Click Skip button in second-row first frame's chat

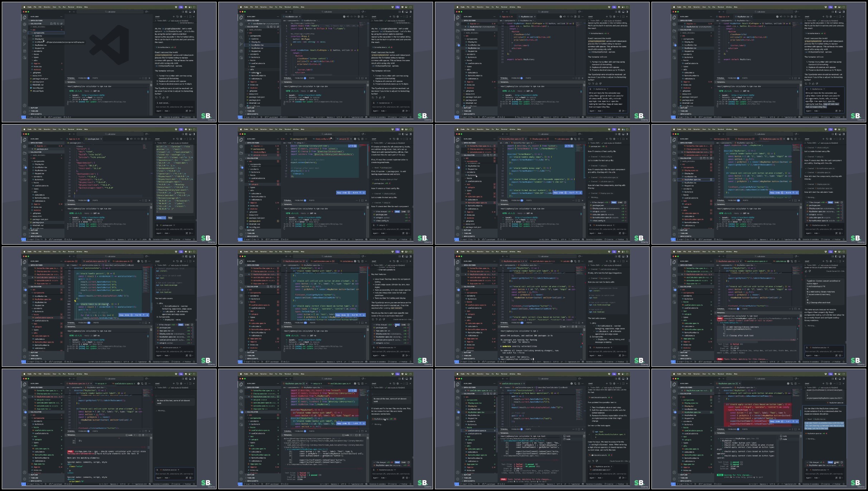click(170, 218)
